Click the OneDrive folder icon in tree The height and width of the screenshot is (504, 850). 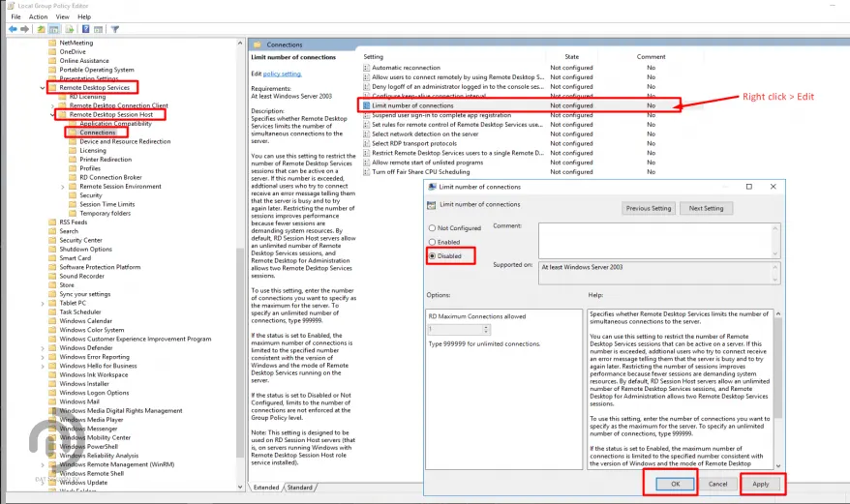pos(53,52)
